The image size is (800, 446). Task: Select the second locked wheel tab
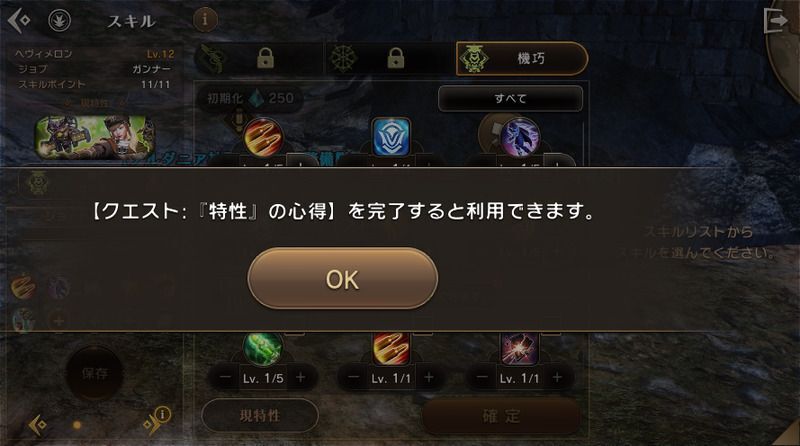point(389,58)
